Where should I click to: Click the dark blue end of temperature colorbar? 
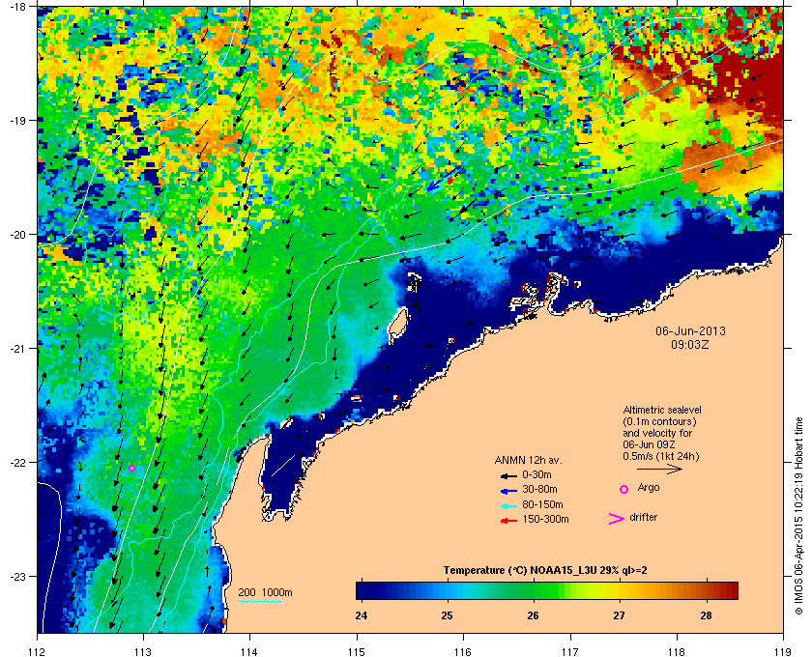365,590
